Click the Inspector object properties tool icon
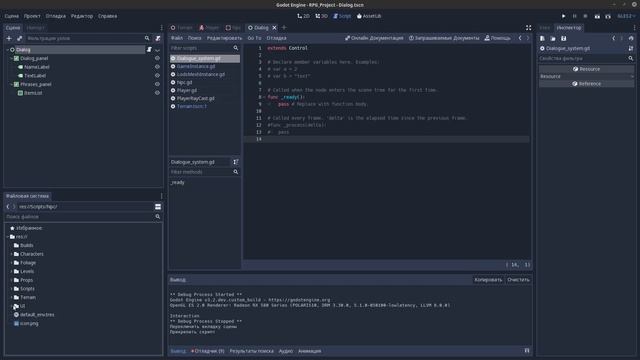The width and height of the screenshot is (640, 360). tap(631, 49)
